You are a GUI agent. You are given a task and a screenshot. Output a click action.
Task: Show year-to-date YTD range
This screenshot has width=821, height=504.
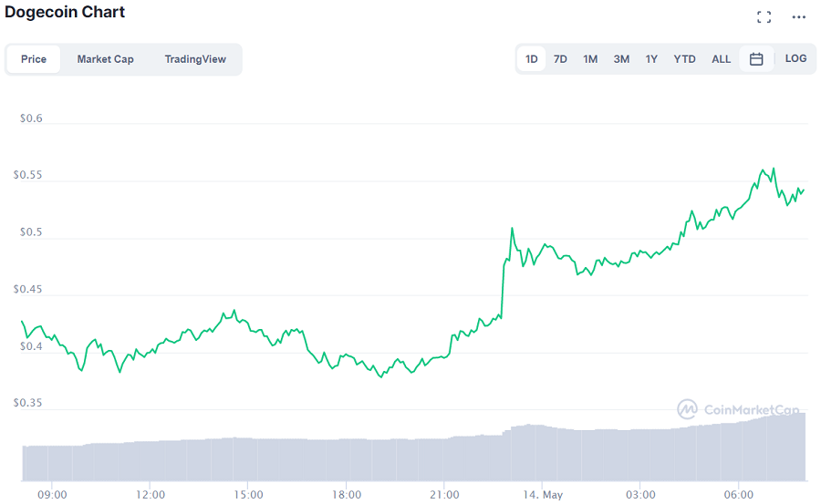[684, 58]
